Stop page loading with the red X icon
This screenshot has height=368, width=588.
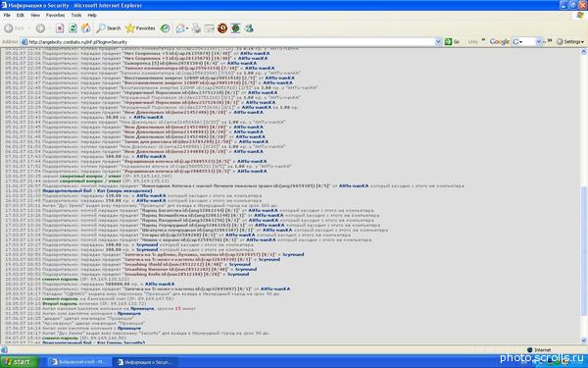(x=60, y=28)
